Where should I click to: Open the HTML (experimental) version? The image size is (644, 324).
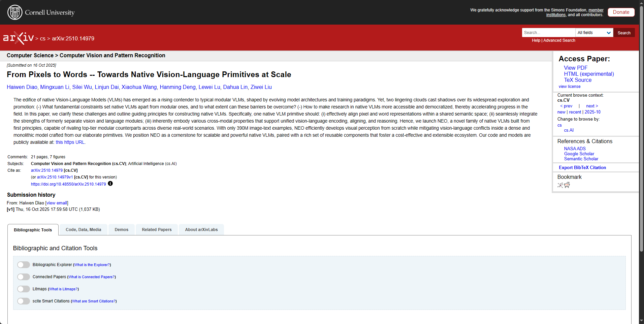[x=589, y=74]
